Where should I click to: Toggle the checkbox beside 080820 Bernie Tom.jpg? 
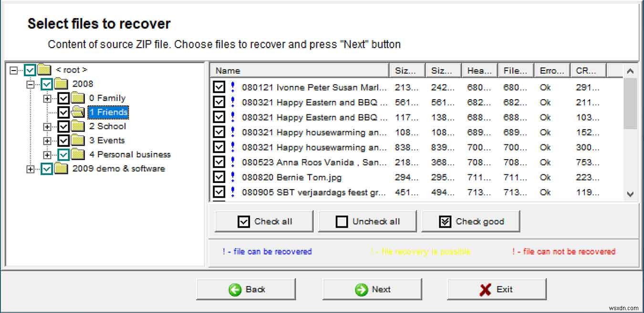coord(219,177)
